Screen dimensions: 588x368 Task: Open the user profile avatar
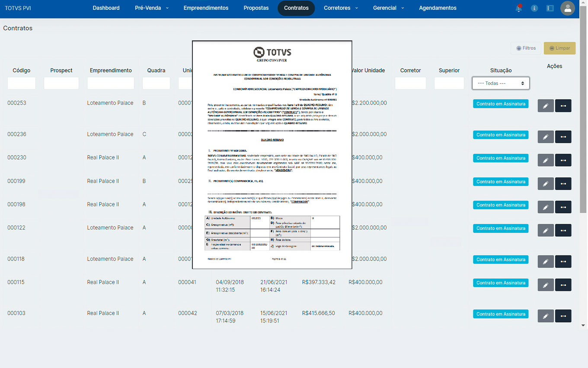567,8
